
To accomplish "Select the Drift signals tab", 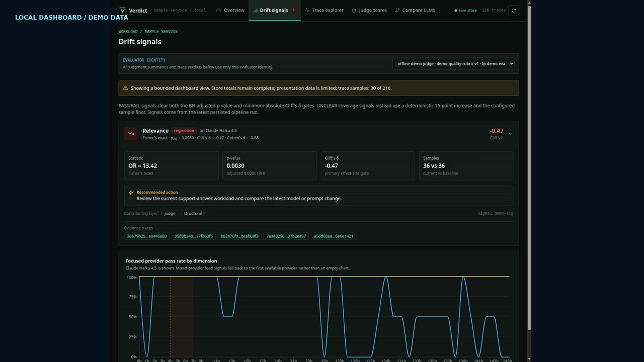I will point(274,10).
